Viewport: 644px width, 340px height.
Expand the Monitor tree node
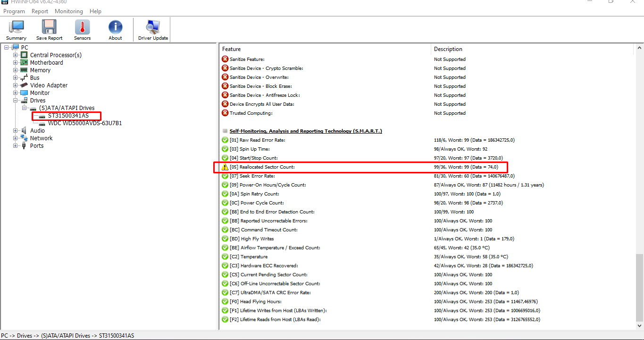click(16, 93)
